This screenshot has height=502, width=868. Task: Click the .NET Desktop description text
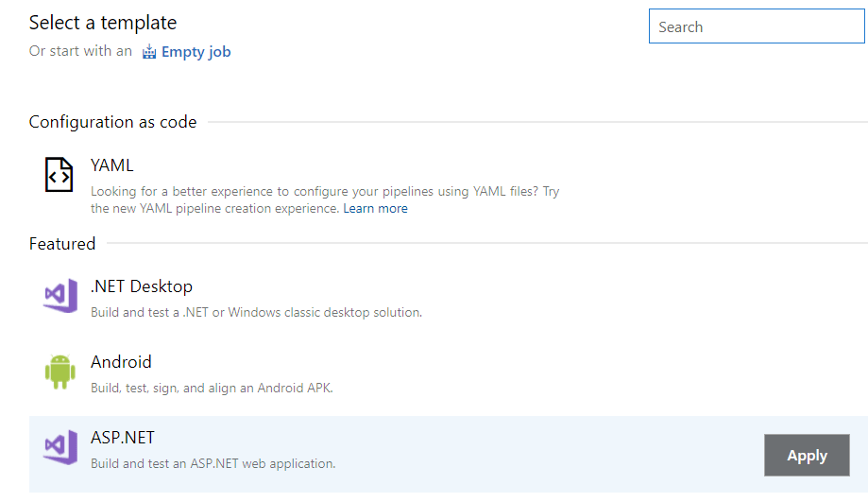click(256, 312)
